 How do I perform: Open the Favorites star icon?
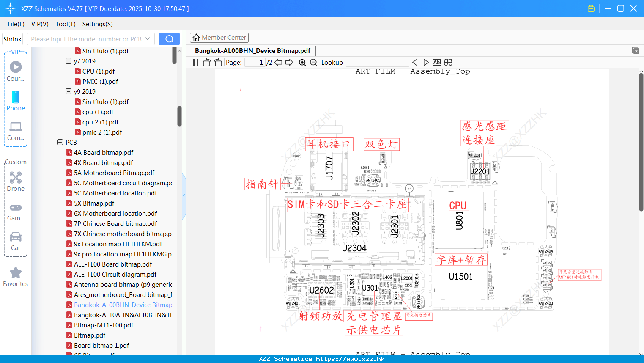coord(16,272)
